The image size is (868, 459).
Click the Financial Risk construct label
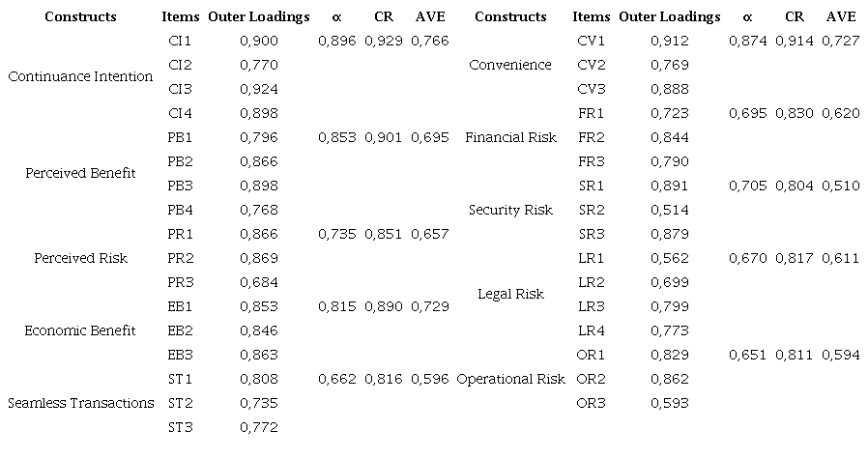(510, 137)
